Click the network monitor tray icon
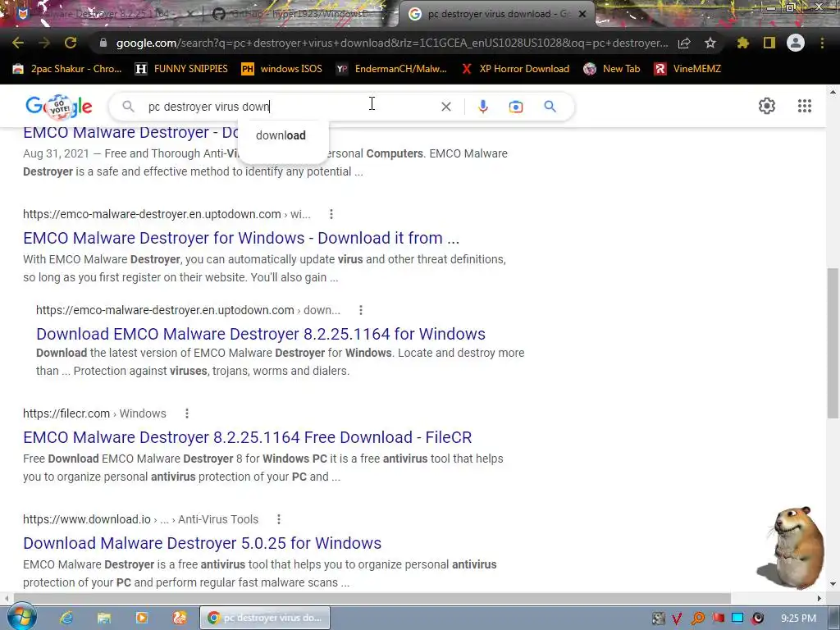Viewport: 840px width, 630px height. (737, 619)
